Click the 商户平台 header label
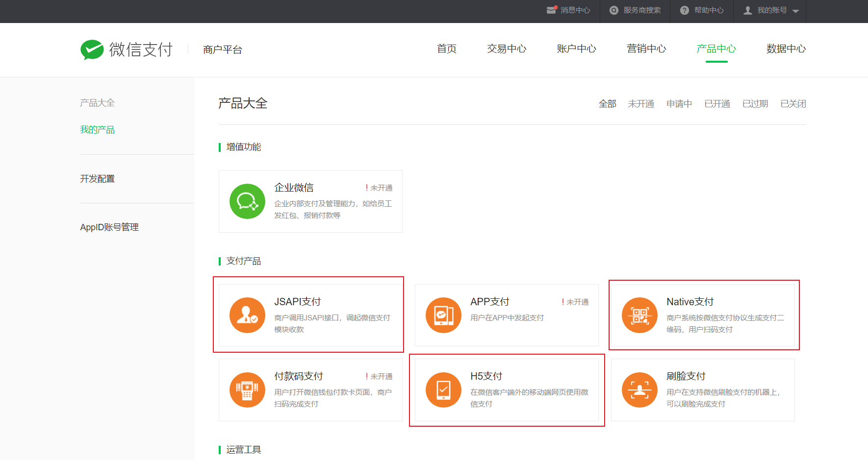 point(223,50)
